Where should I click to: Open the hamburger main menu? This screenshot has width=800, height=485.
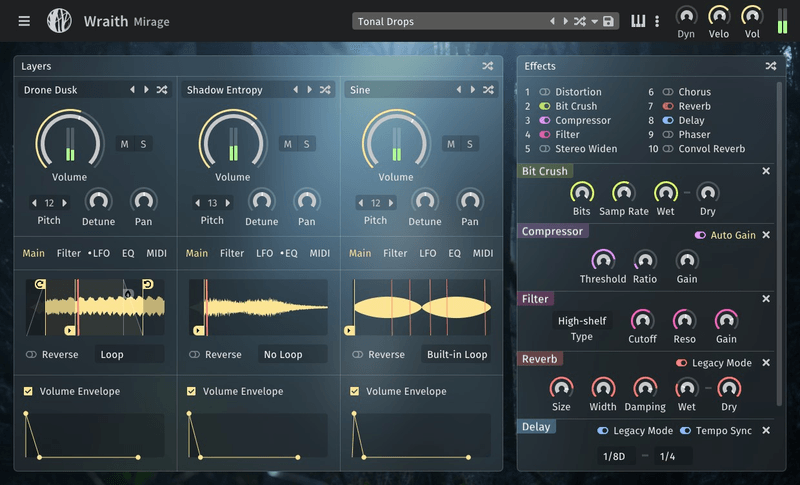point(24,21)
